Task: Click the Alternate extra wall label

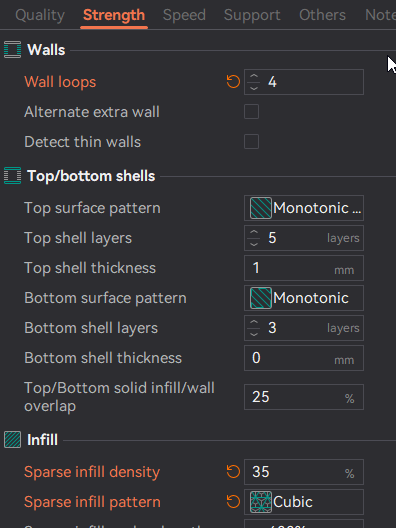Action: [x=92, y=112]
